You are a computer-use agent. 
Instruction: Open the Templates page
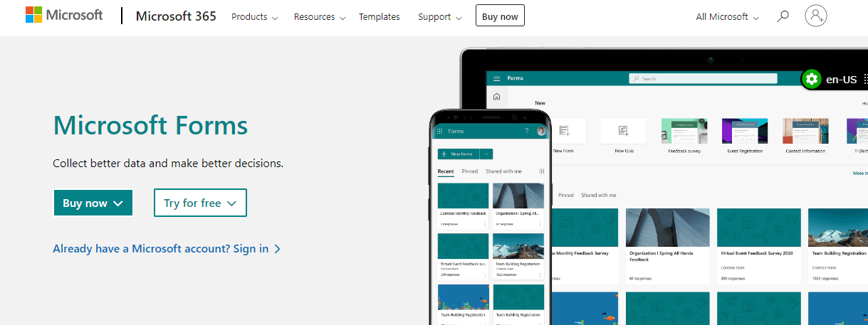380,16
